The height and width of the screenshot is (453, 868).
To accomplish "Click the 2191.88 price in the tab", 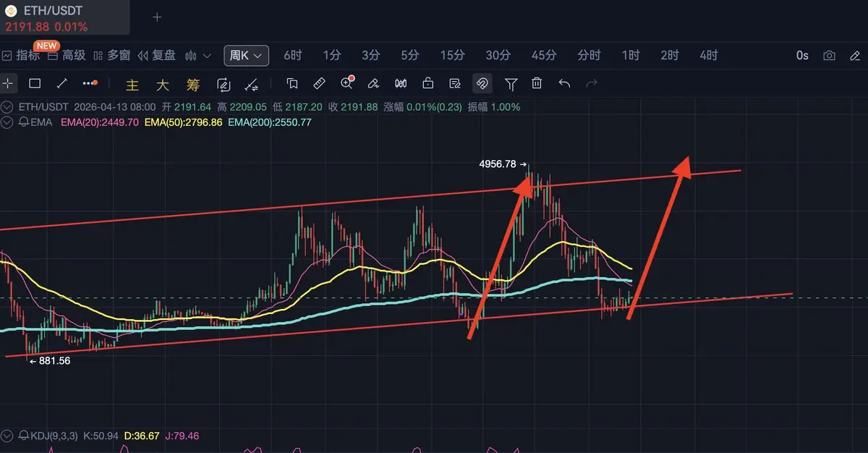I will tap(27, 27).
